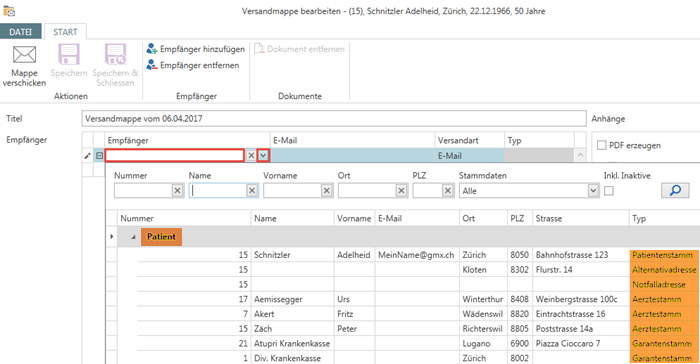This screenshot has width=700, height=364.
Task: Collapse the Patient group triangle
Action: click(x=133, y=237)
